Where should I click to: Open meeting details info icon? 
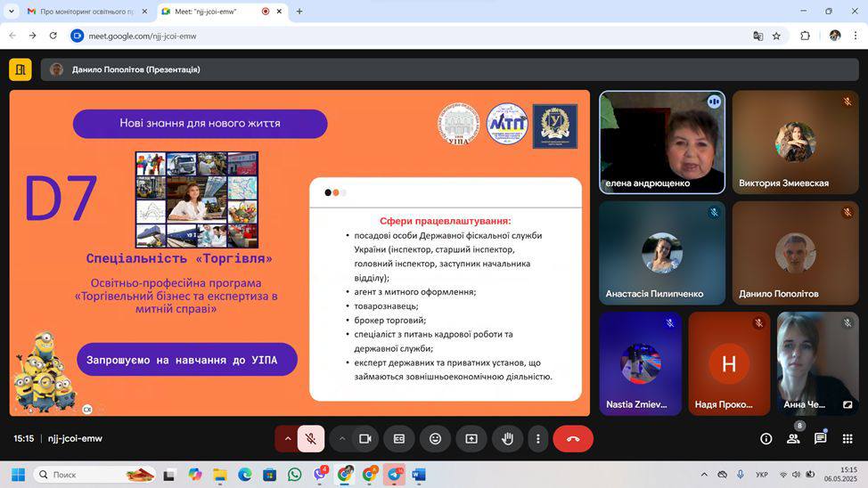click(x=766, y=438)
